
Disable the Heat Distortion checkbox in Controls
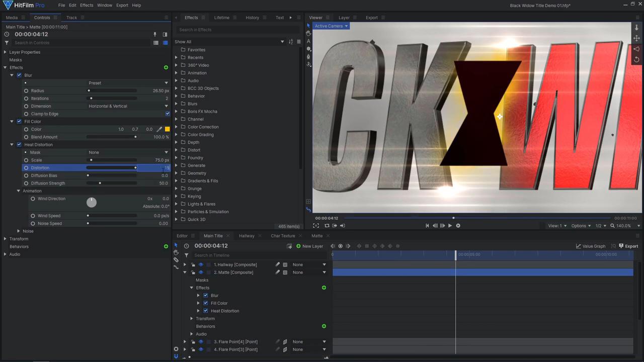pos(19,145)
